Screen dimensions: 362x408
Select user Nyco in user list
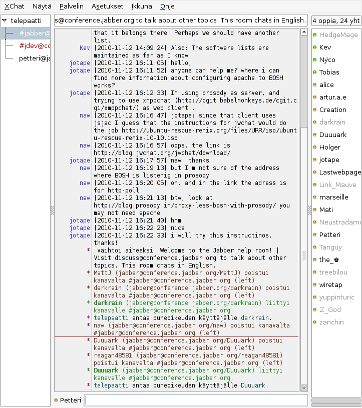point(327,60)
